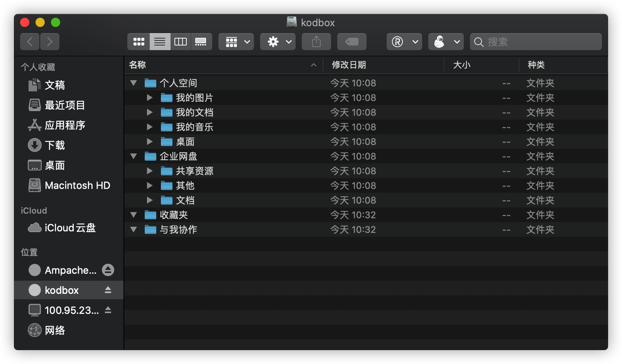The width and height of the screenshot is (622, 364).
Task: Collapse the 个人空间 folder
Action: [134, 83]
